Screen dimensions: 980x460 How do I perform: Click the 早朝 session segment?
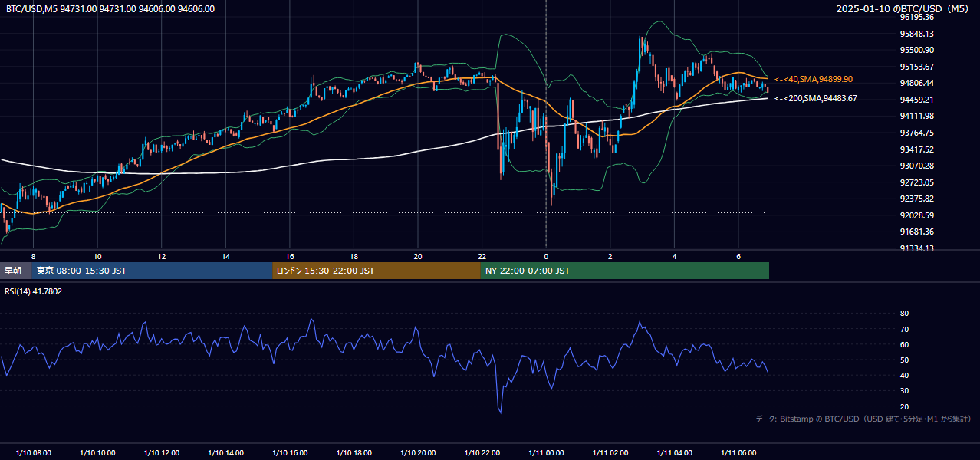click(15, 271)
